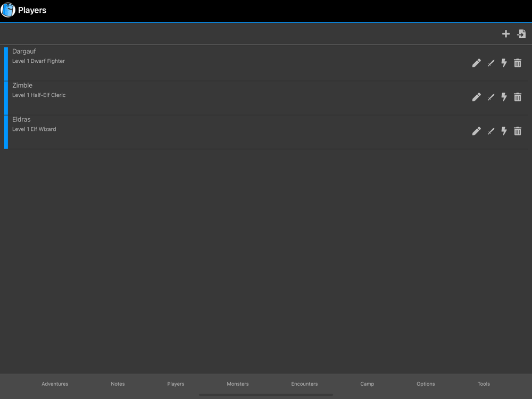Switch to the Adventures tab
The image size is (532, 399).
tap(55, 384)
